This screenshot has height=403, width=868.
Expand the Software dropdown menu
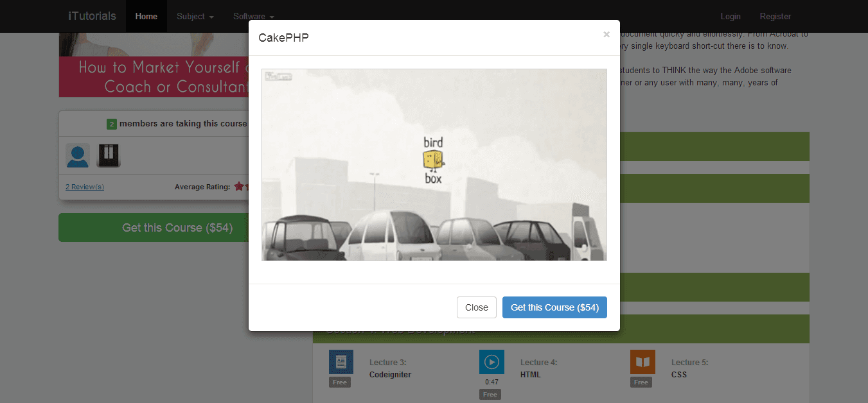pyautogui.click(x=254, y=16)
